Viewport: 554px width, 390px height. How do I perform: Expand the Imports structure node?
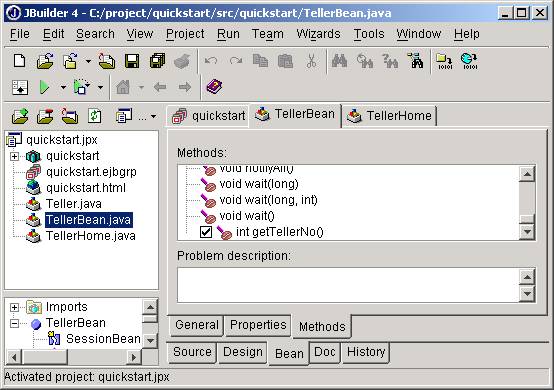[14, 307]
